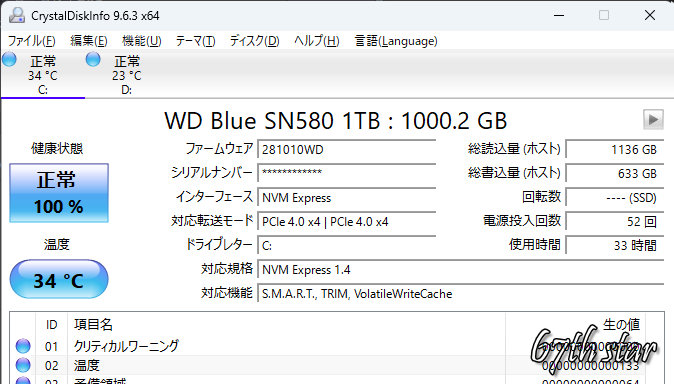Click the features field S.M.A.R.T., TRIM
The width and height of the screenshot is (674, 384).
461,294
